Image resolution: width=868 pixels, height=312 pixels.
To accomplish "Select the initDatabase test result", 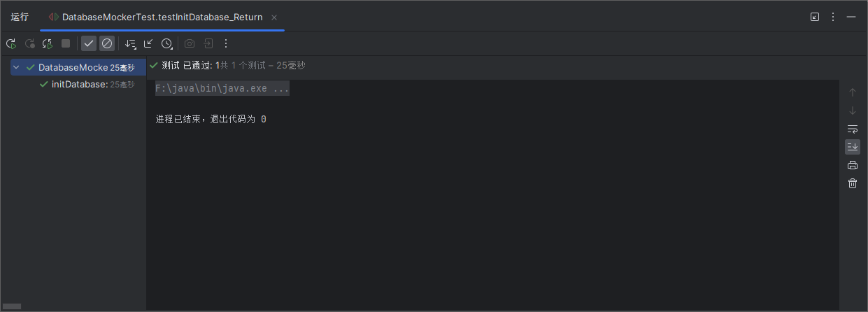I will pos(80,84).
